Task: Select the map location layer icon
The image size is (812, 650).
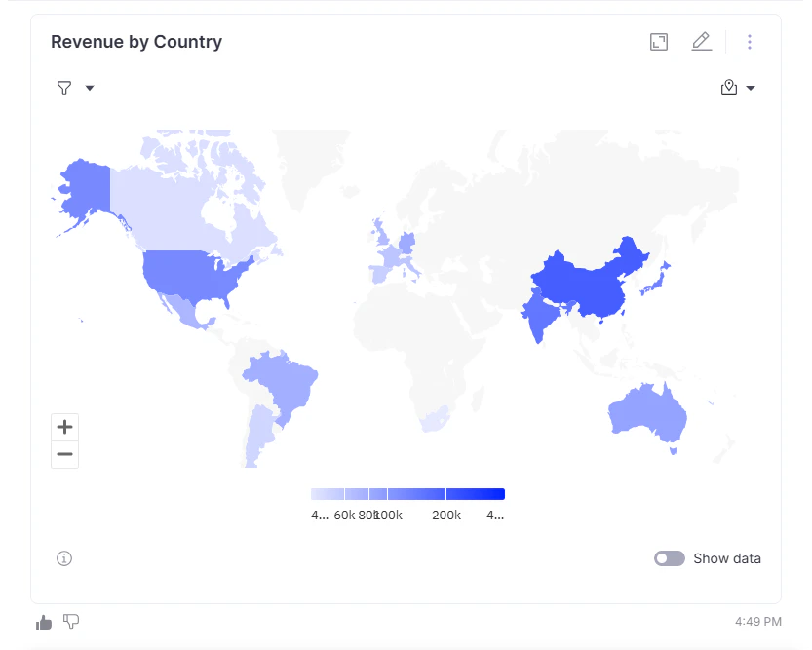Action: coord(728,87)
